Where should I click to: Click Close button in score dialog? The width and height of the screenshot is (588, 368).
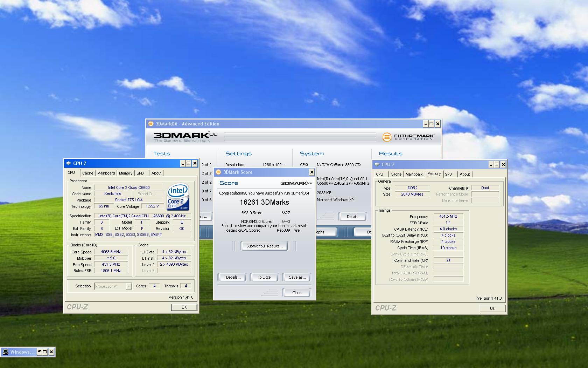pyautogui.click(x=297, y=293)
